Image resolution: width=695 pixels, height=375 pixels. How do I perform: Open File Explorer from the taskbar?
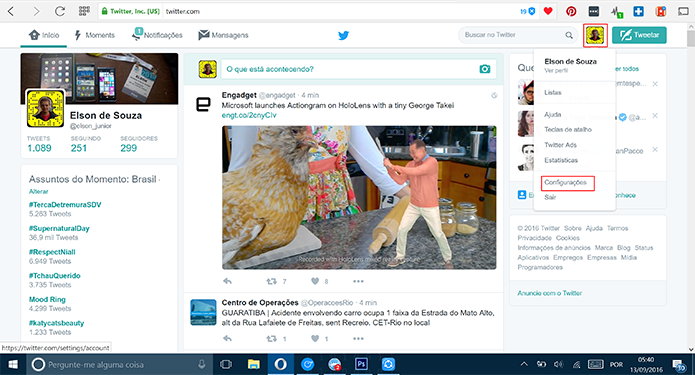(254, 364)
